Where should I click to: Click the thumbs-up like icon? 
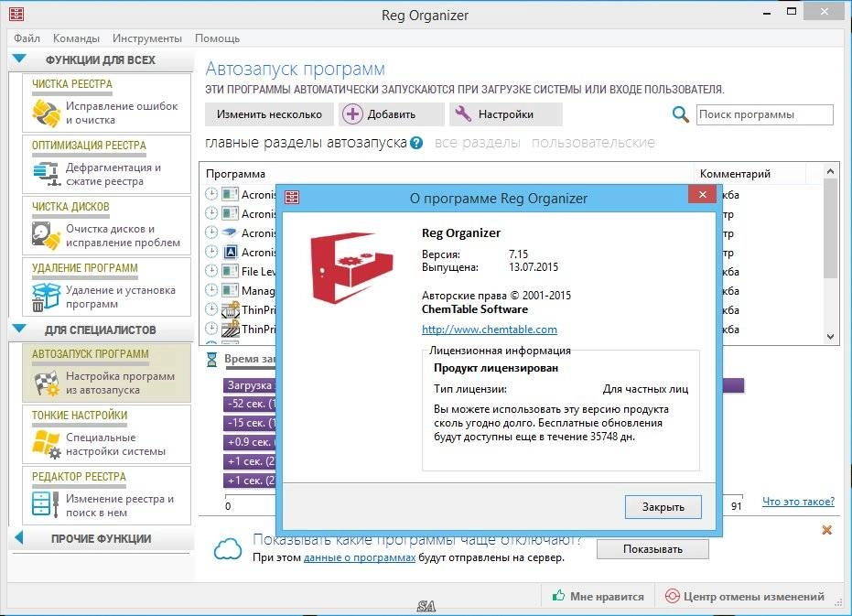tap(558, 595)
